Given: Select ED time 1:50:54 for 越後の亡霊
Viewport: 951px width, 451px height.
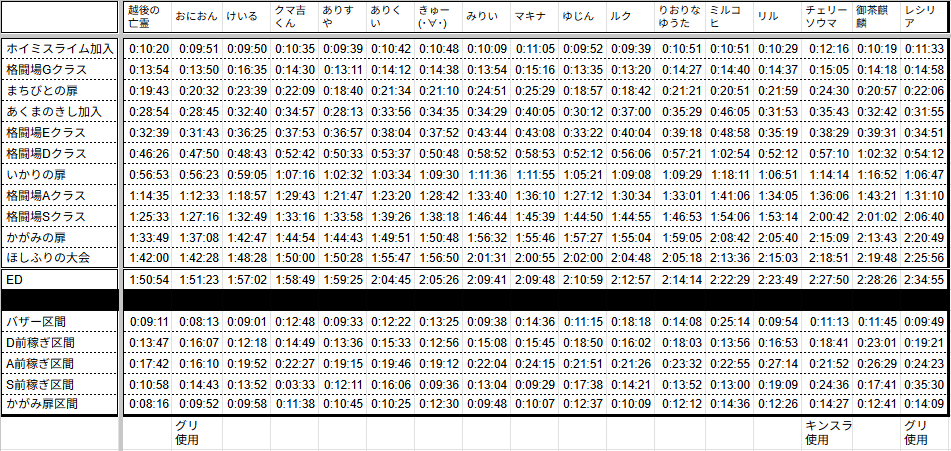Looking at the screenshot, I should tap(148, 281).
